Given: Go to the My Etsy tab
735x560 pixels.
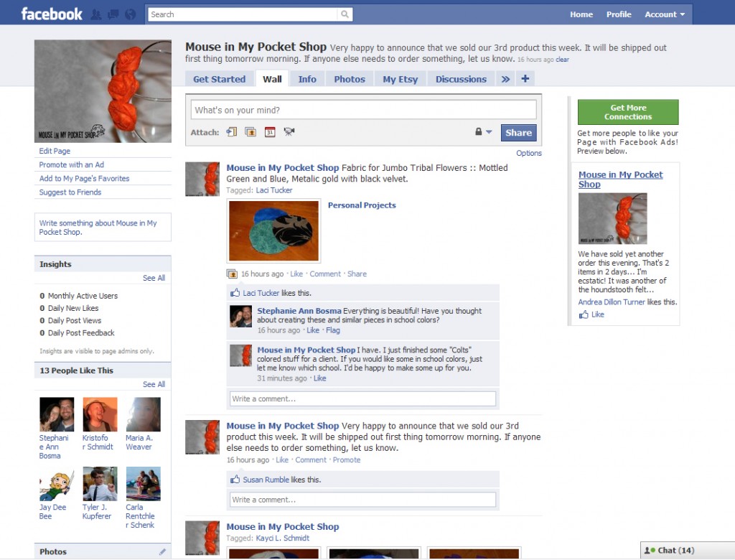Looking at the screenshot, I should coord(400,79).
